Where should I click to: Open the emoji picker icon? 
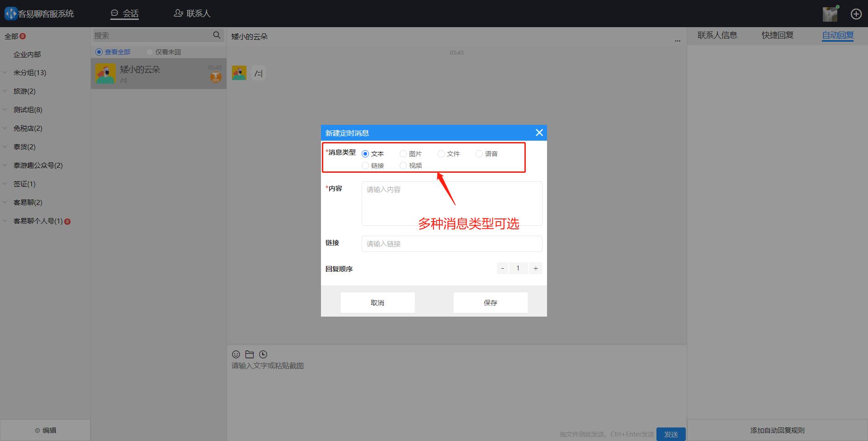tap(236, 354)
